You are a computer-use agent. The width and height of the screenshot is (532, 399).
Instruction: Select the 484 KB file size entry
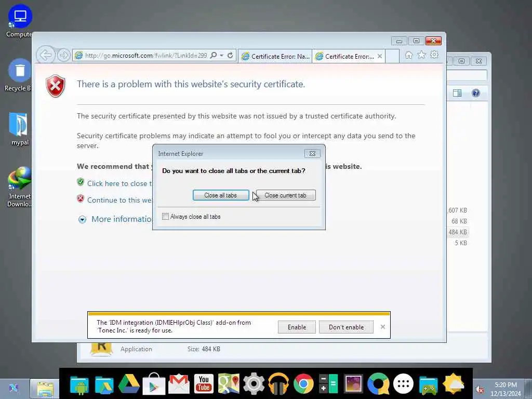click(458, 232)
